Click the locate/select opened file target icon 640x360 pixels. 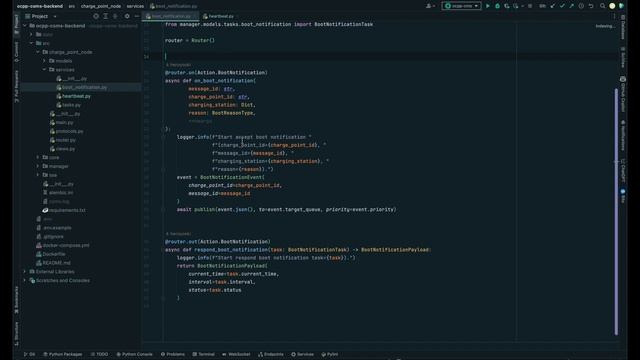(x=96, y=16)
